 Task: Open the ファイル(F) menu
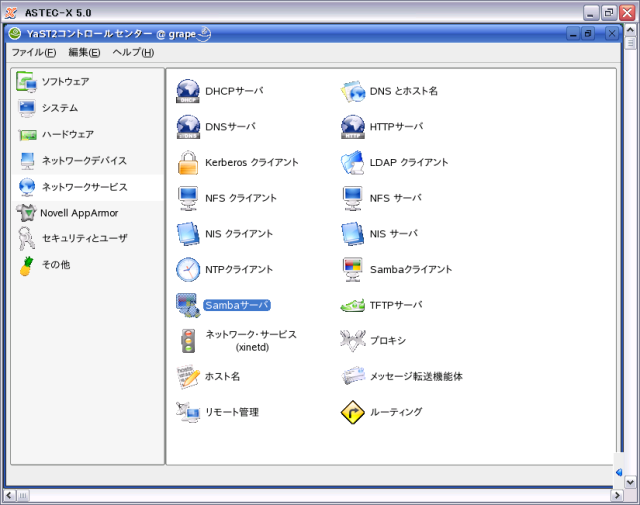34,52
